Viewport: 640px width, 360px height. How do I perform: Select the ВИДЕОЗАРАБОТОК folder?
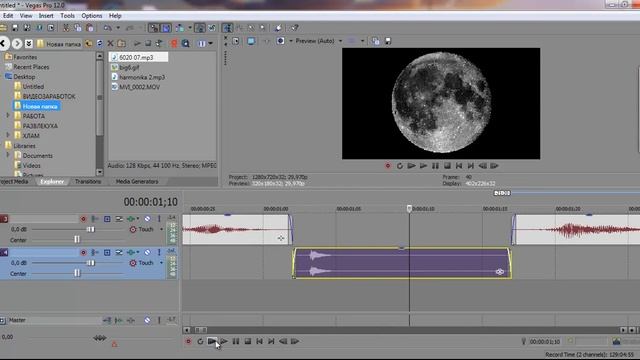pos(49,96)
